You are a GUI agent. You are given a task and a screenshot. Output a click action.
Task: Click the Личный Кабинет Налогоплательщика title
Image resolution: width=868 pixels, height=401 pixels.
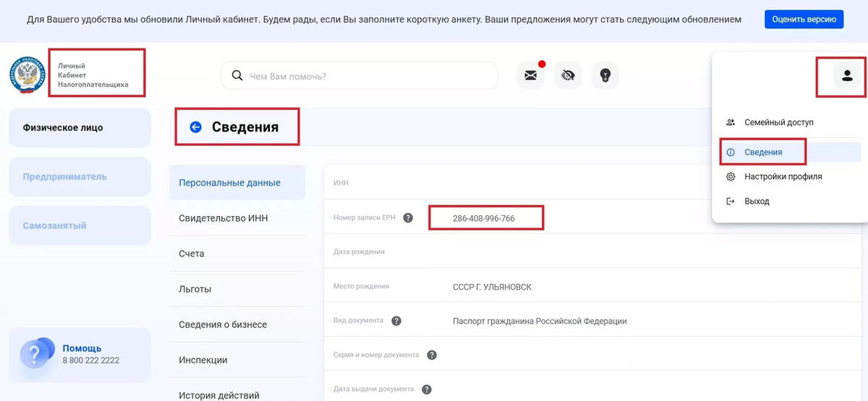[x=93, y=75]
